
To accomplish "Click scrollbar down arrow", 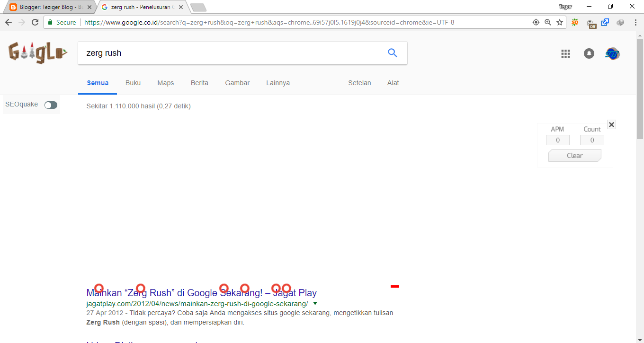I will click(x=640, y=339).
